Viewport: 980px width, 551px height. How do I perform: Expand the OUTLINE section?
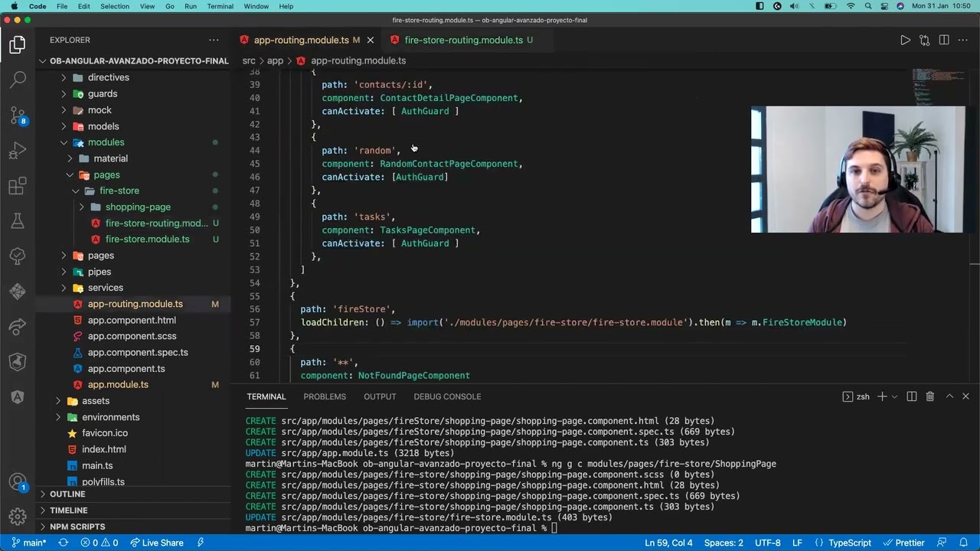click(67, 494)
